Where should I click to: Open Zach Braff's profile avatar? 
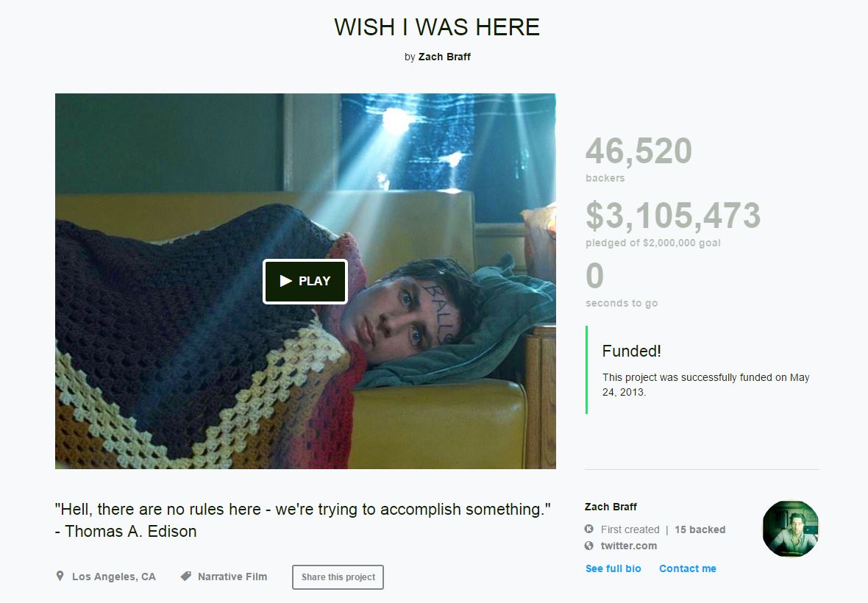(791, 528)
